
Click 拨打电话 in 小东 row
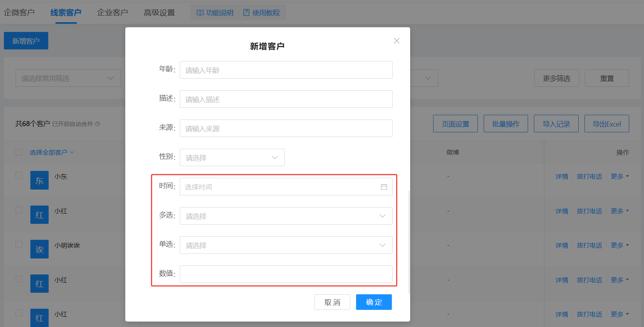coord(590,176)
